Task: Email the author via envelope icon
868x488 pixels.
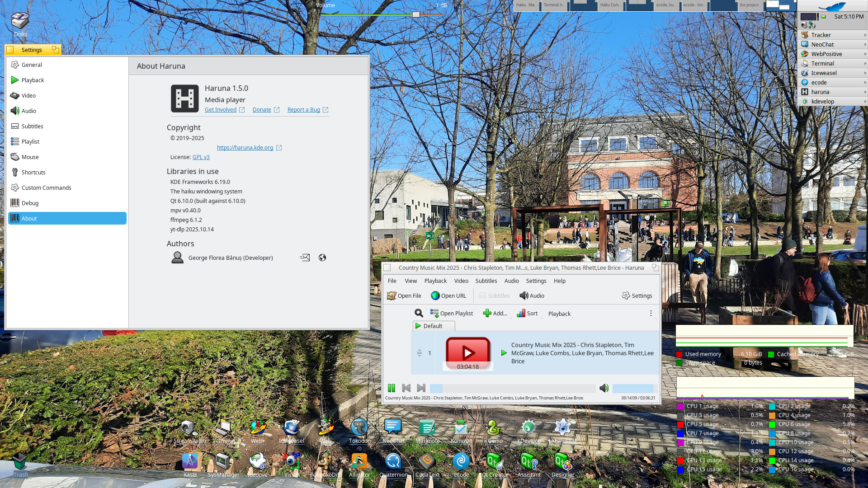Action: coord(305,258)
